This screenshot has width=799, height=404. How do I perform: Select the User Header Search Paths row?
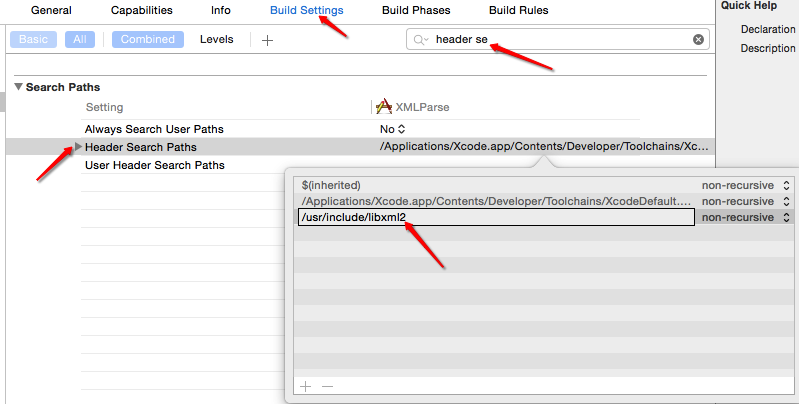point(155,165)
